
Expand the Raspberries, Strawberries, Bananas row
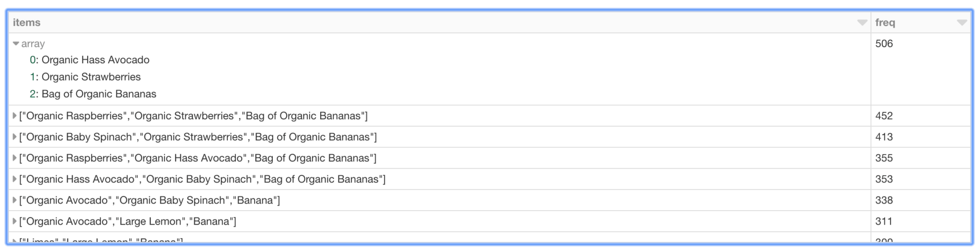15,116
